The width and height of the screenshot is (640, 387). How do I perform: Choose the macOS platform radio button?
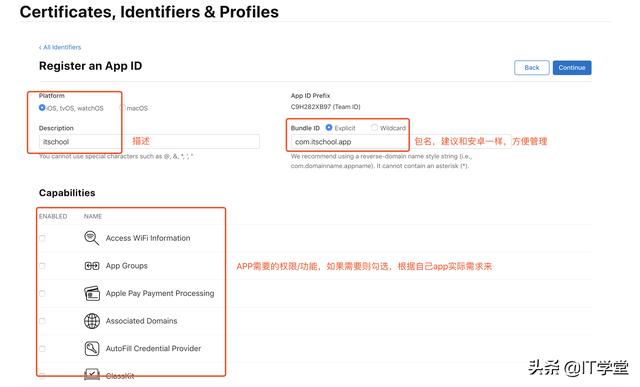(x=122, y=108)
